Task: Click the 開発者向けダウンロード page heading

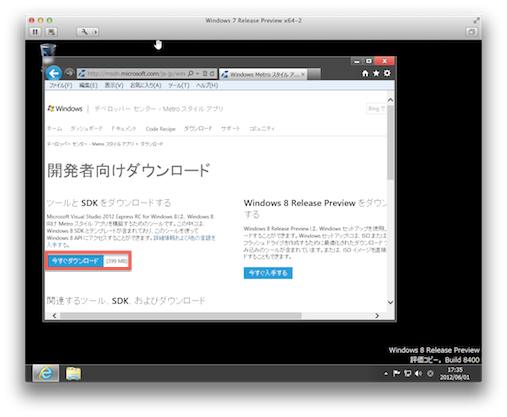Action: coord(129,170)
